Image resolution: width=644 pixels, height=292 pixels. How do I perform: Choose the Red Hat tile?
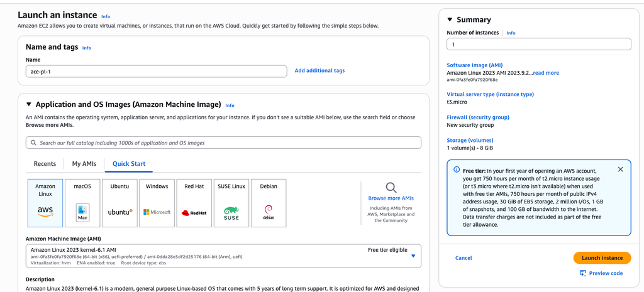coord(194,203)
